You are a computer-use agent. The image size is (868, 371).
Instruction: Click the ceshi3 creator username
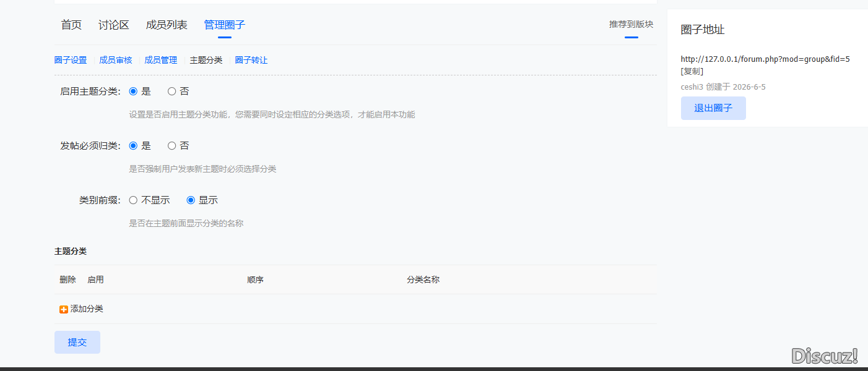[692, 87]
